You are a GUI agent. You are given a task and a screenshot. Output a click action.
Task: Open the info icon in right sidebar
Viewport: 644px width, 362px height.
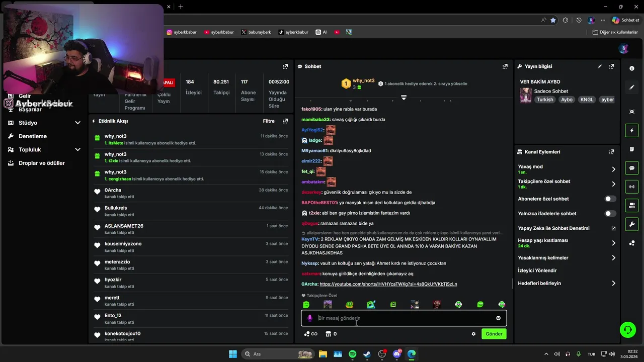[632, 68]
